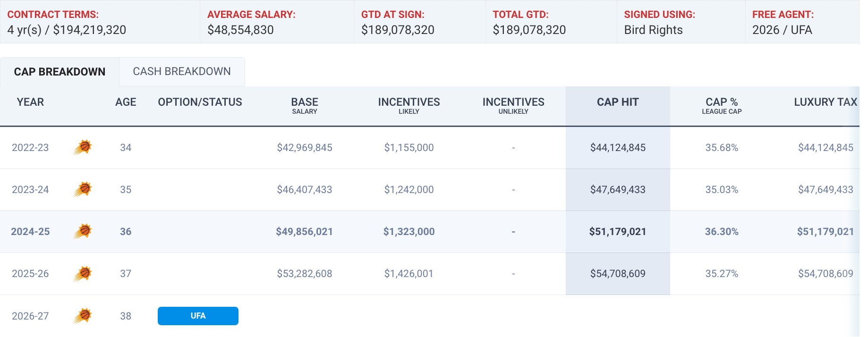Click the Suns logo in 2026-27 row
868x337 pixels.
click(83, 315)
